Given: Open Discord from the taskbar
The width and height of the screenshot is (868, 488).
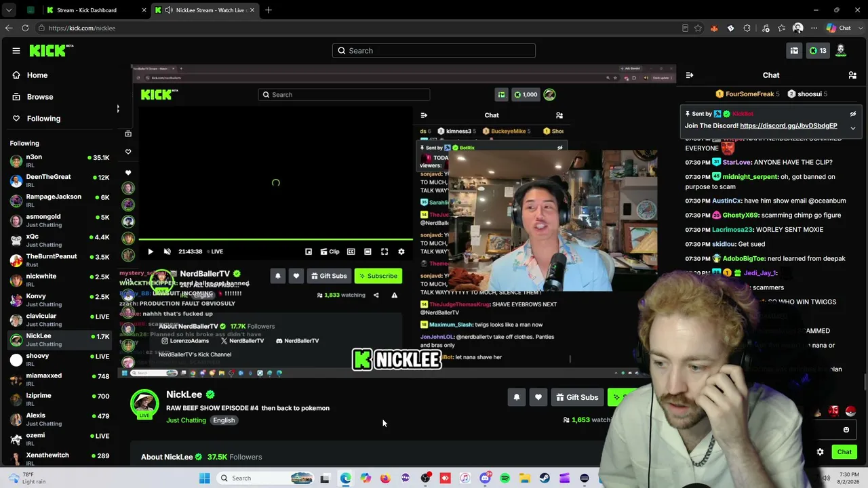Looking at the screenshot, I should pos(485,479).
